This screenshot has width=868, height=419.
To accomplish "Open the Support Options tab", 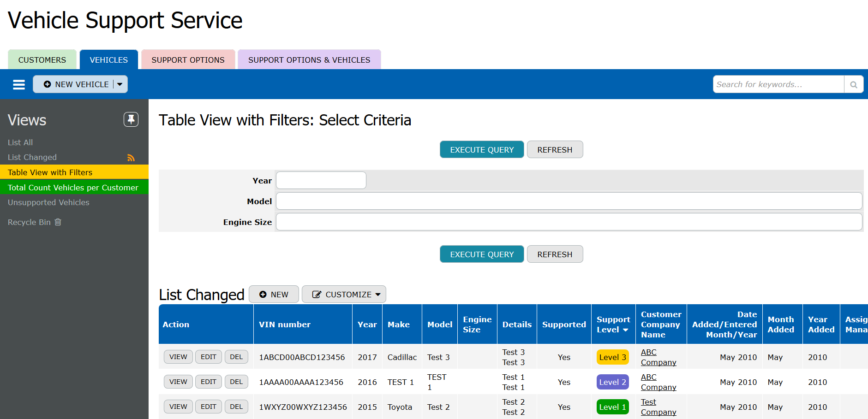I will 188,60.
